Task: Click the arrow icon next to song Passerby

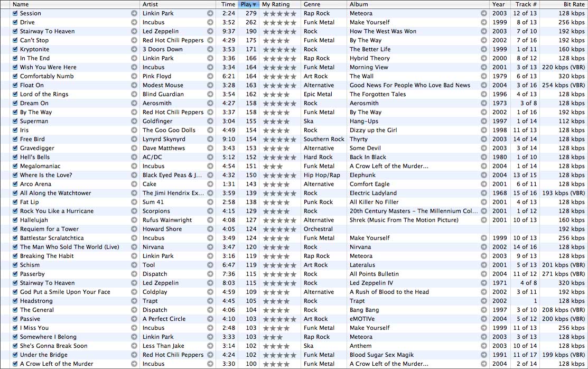Action: [x=134, y=274]
